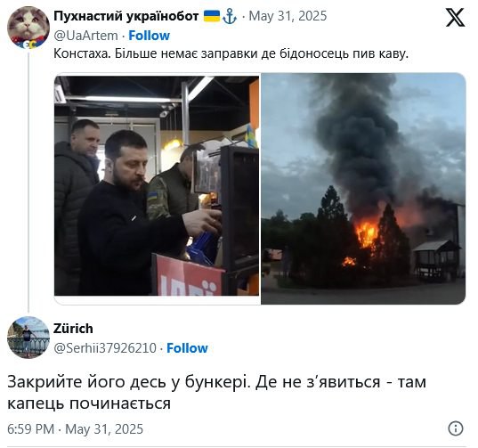478x448 pixels.
Task: Open the cat profile avatar
Action: [28, 28]
